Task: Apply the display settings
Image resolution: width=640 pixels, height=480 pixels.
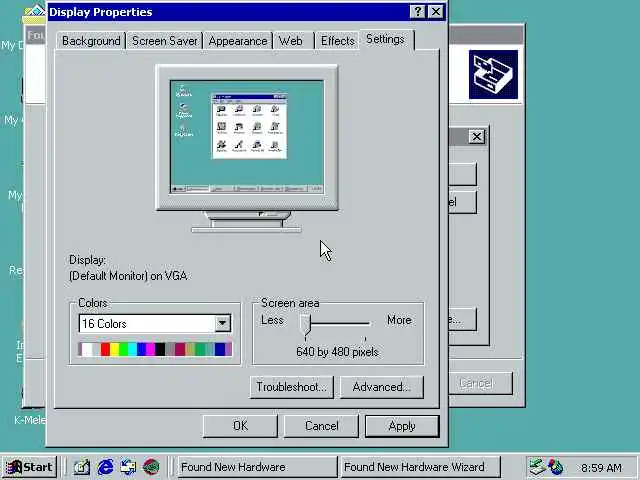Action: pyautogui.click(x=402, y=426)
